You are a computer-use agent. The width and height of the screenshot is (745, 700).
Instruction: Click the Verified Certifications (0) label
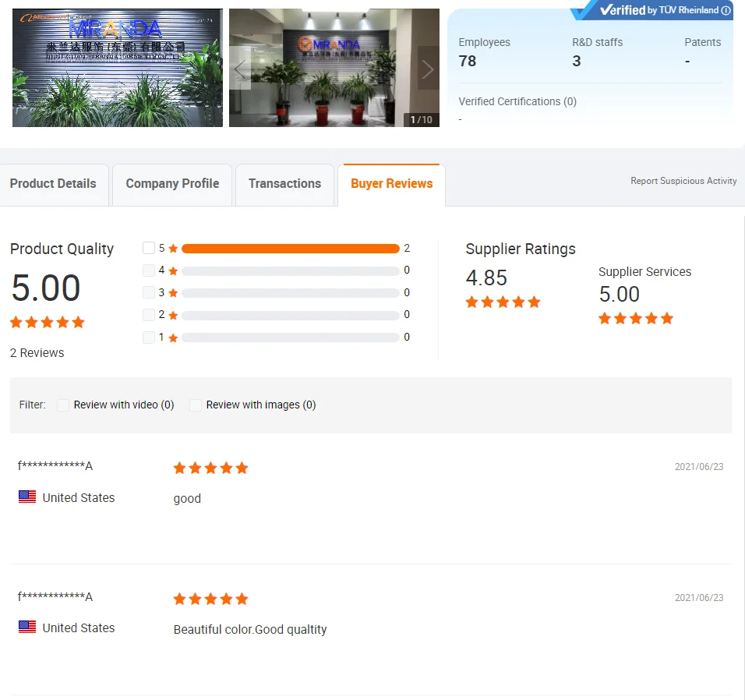coord(517,101)
